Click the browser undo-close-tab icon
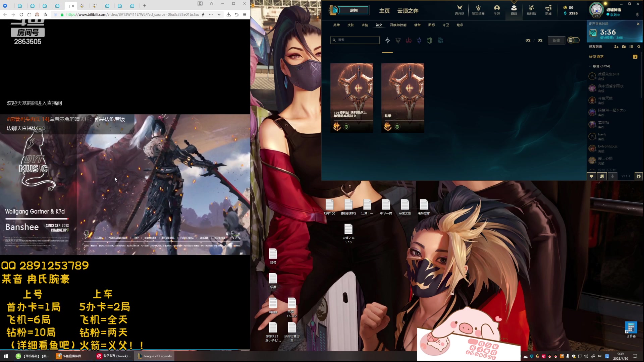This screenshot has width=644, height=362. pos(236,14)
